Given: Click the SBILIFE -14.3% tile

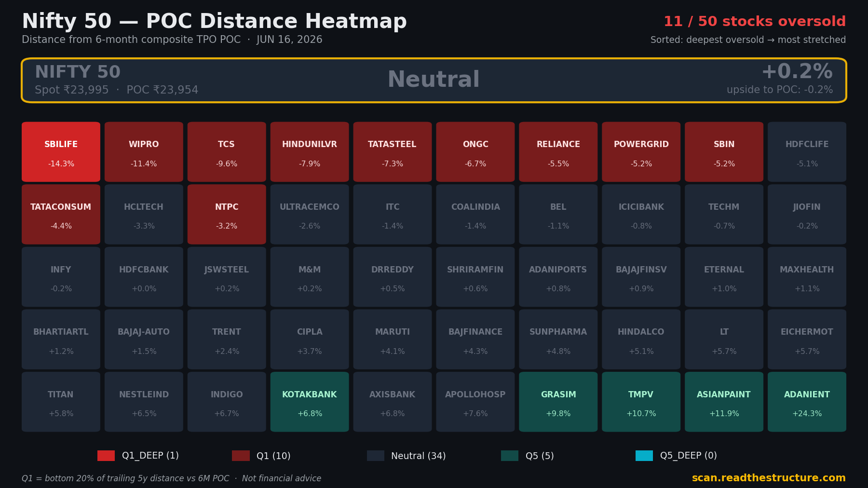Looking at the screenshot, I should [x=61, y=152].
